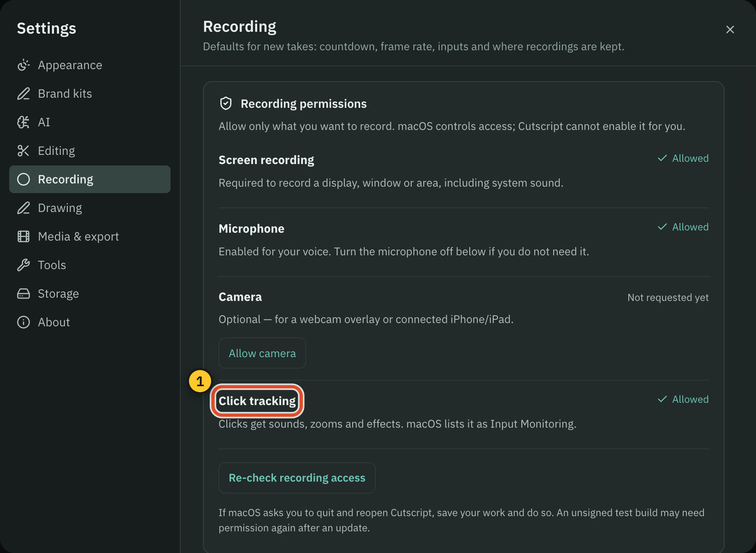Click the checkmark icon beside Click tracking Allowed
The image size is (756, 553).
pyautogui.click(x=662, y=399)
